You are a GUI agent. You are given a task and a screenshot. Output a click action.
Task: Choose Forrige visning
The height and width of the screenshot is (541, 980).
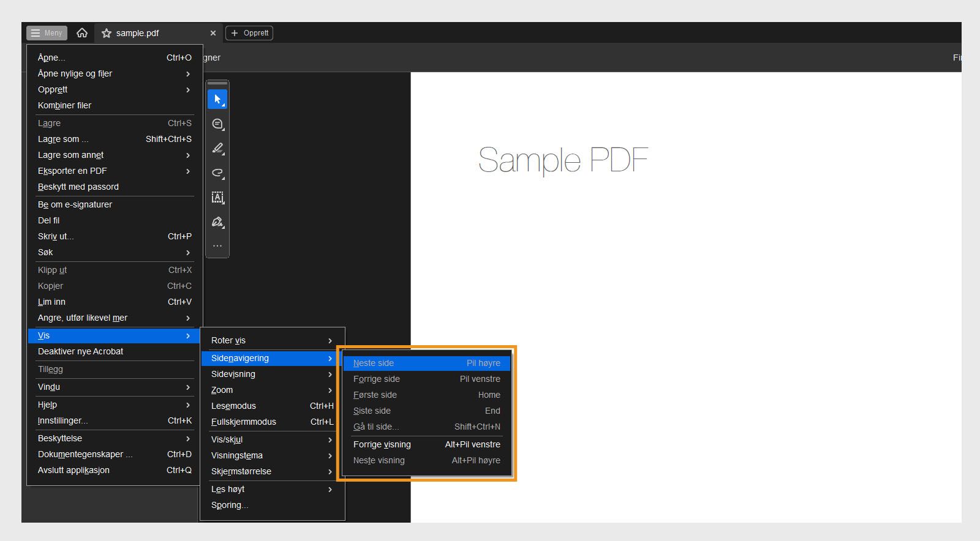(x=427, y=444)
